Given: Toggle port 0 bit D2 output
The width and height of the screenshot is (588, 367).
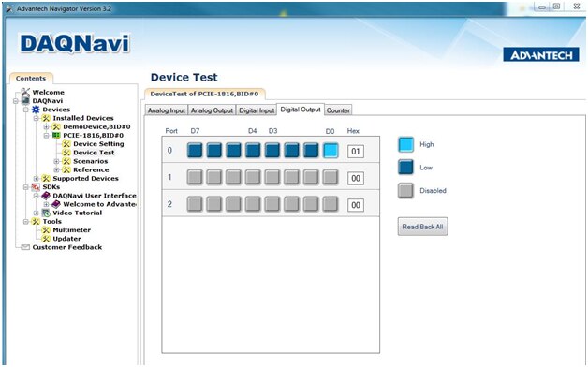Looking at the screenshot, I should point(291,151).
